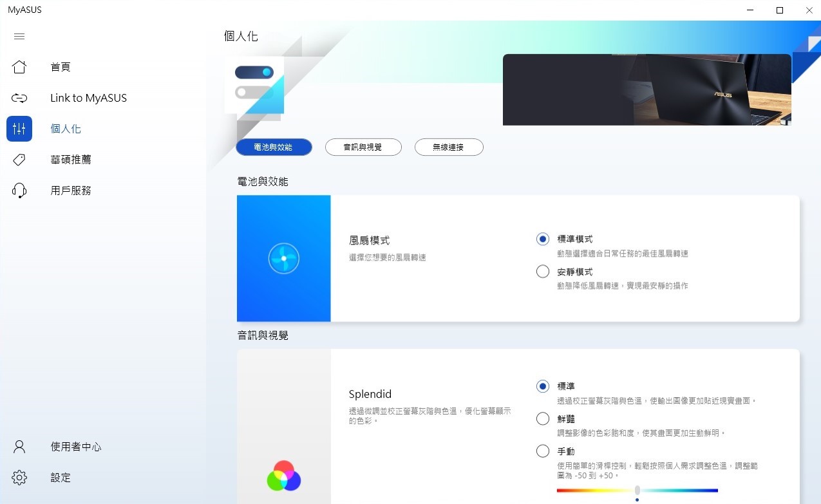Click the fan mode icon tile
821x504 pixels.
point(284,258)
